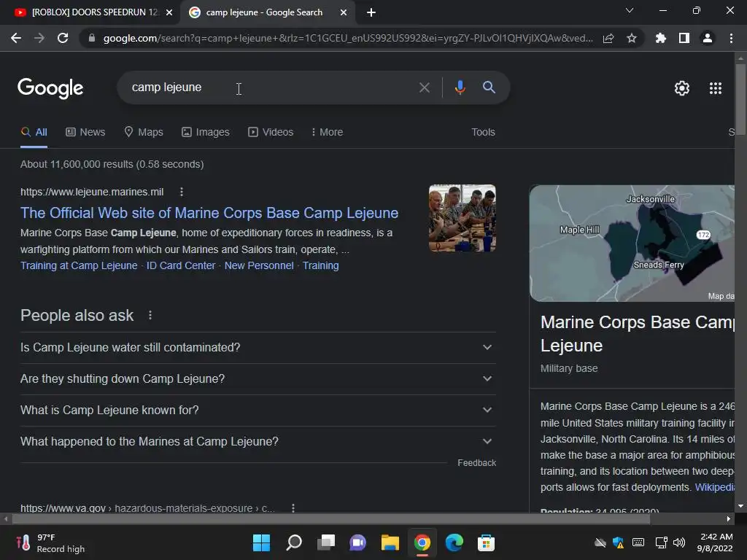The width and height of the screenshot is (747, 560).
Task: Open the Chrome extensions puzzle menu
Action: point(661,38)
